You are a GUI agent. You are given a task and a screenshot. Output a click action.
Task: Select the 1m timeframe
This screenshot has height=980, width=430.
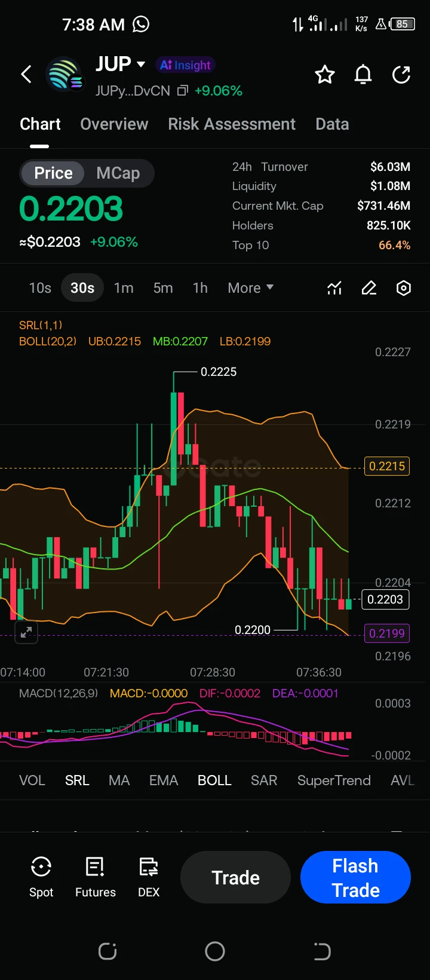[x=124, y=288]
